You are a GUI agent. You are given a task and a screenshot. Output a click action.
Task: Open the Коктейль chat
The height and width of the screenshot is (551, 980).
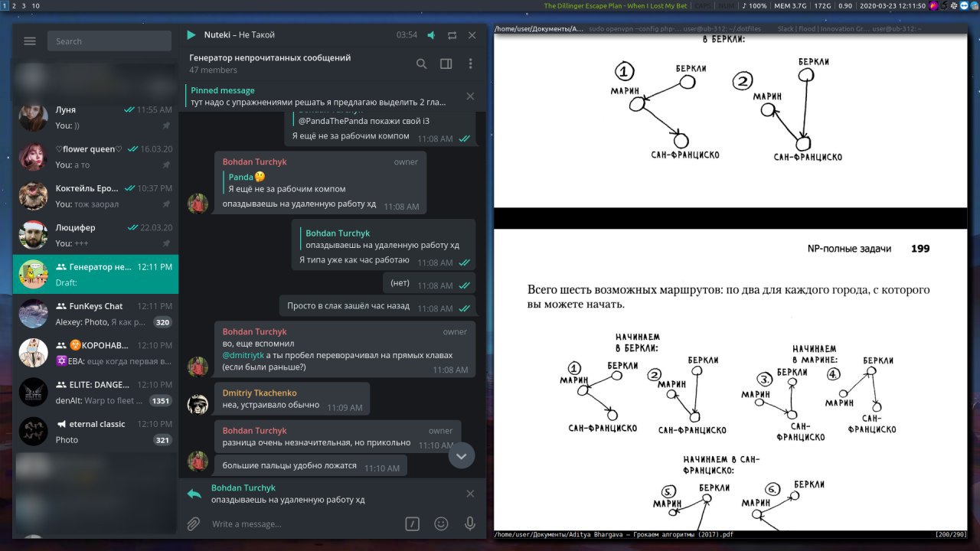96,196
